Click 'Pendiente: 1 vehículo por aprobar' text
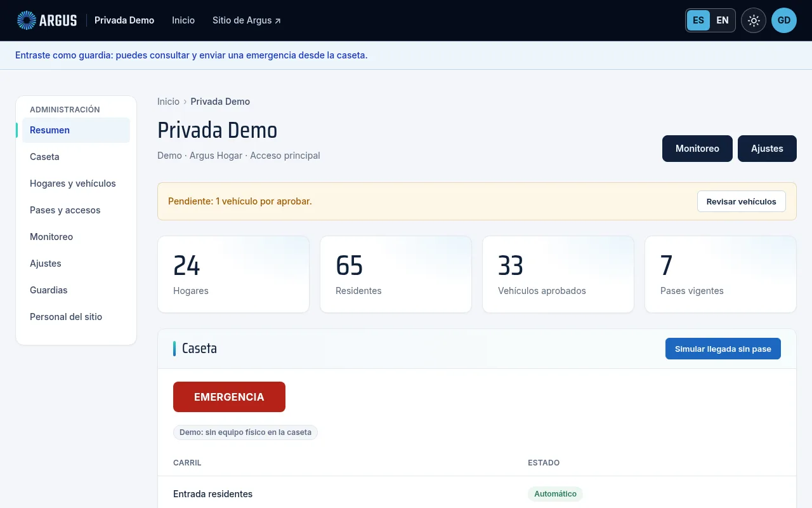This screenshot has height=508, width=812. [x=240, y=201]
